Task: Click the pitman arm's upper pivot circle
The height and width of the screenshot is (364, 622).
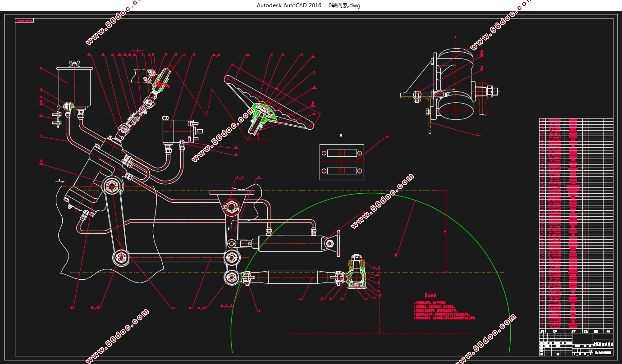Action: pos(112,186)
